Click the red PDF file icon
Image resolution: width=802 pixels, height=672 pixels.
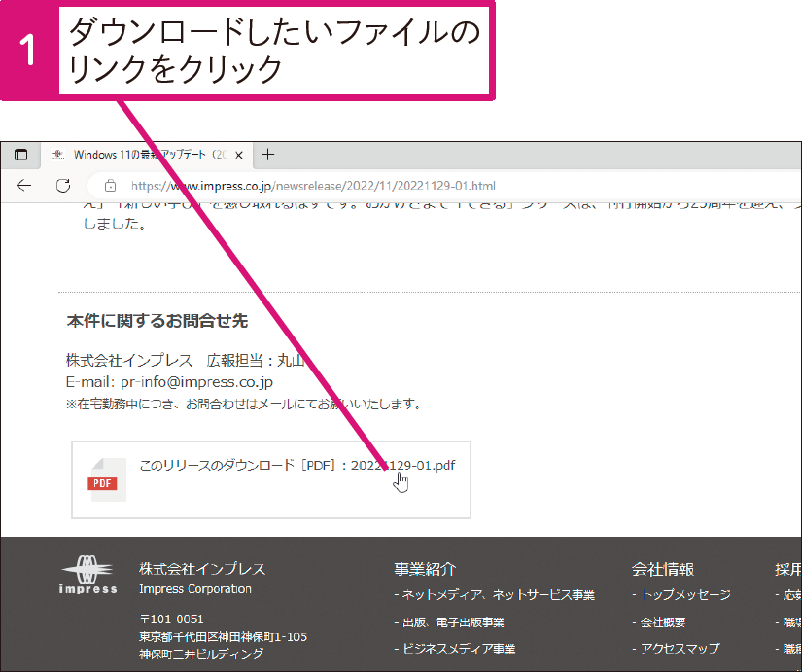click(x=106, y=479)
